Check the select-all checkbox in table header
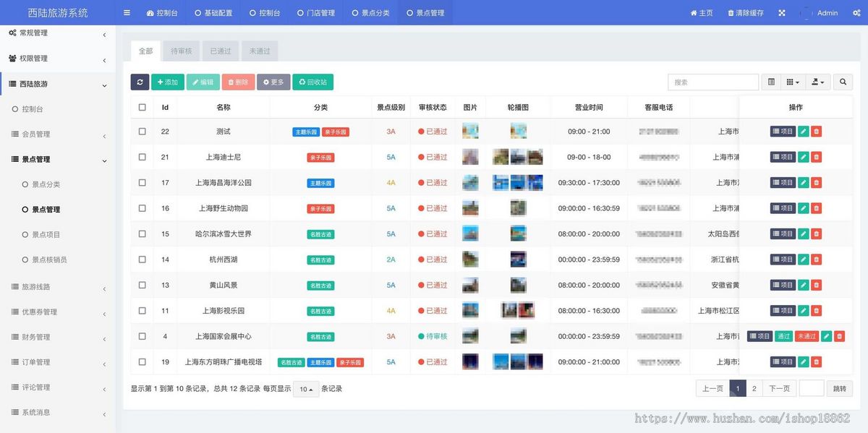 [142, 106]
